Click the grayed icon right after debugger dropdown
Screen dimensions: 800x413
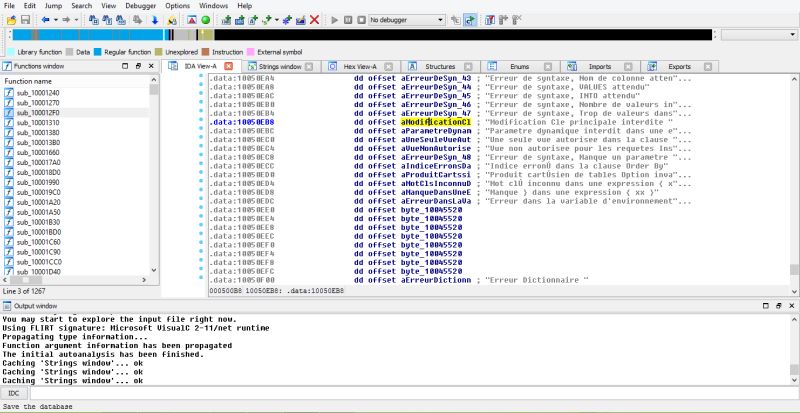pyautogui.click(x=456, y=20)
